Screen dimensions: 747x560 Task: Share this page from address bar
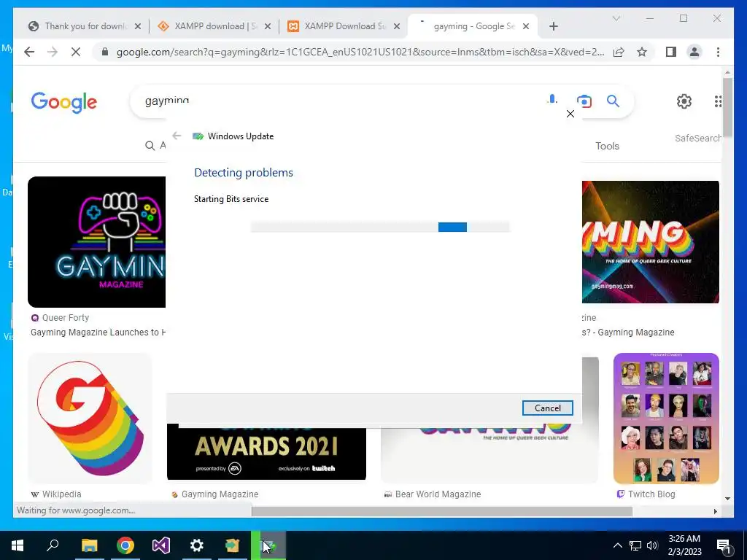pyautogui.click(x=619, y=52)
